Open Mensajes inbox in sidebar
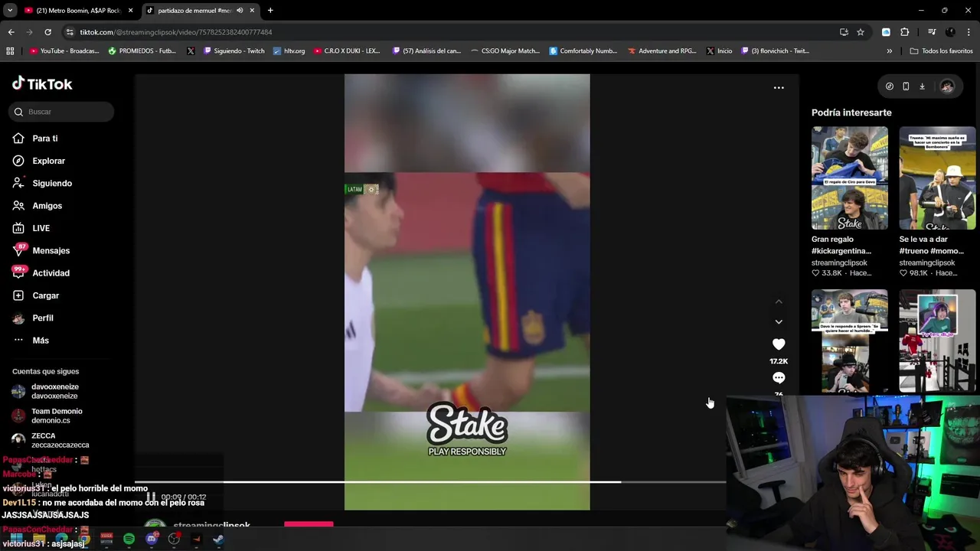980x551 pixels. [41, 250]
